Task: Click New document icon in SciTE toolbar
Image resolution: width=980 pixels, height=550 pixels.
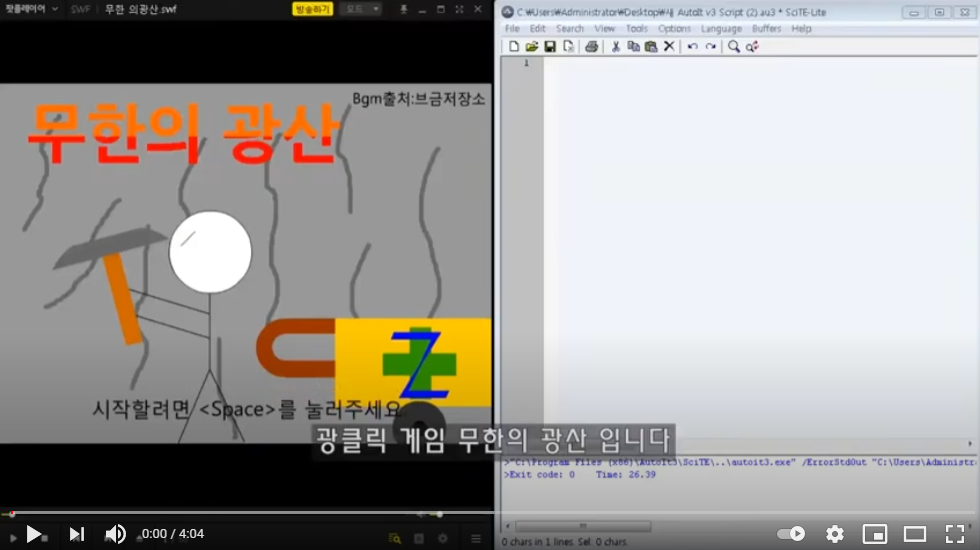Action: pyautogui.click(x=514, y=46)
